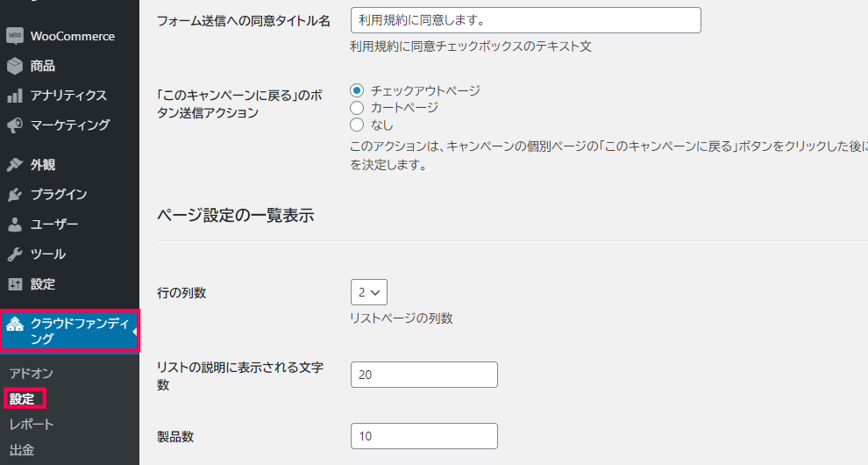This screenshot has height=465, width=868.
Task: Click the ツール wrench icon
Action: (x=15, y=254)
